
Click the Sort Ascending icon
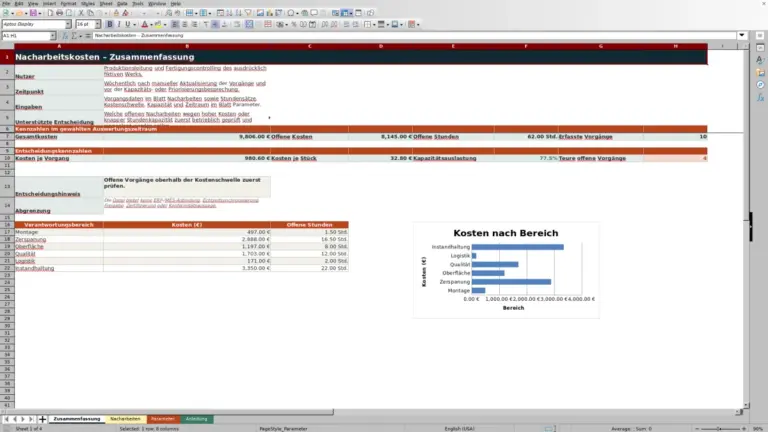229,13
